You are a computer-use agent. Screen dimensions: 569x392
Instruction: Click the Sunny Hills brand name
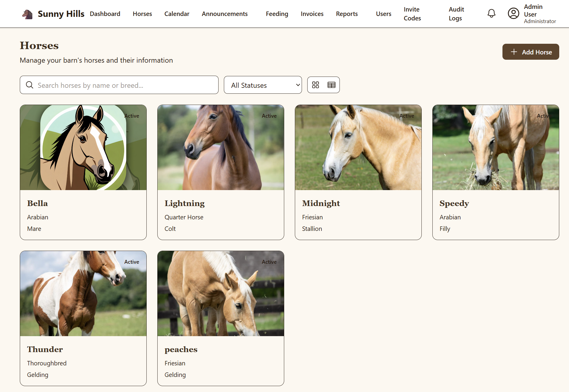pyautogui.click(x=61, y=14)
